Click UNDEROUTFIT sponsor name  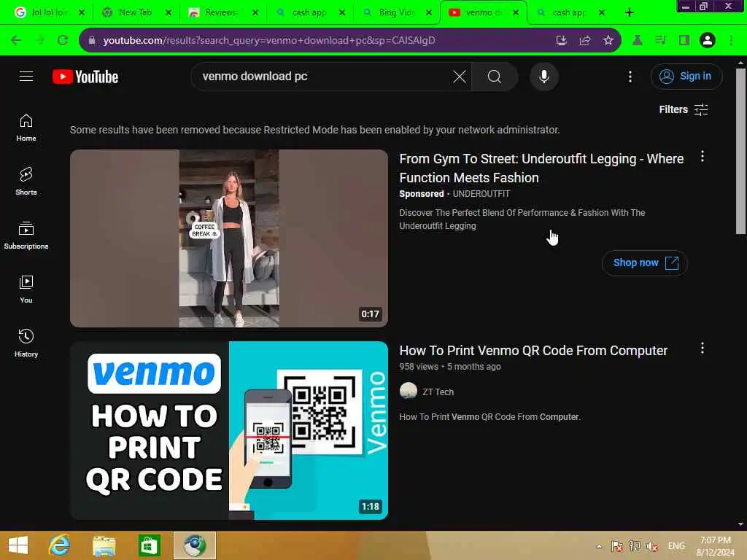[481, 194]
